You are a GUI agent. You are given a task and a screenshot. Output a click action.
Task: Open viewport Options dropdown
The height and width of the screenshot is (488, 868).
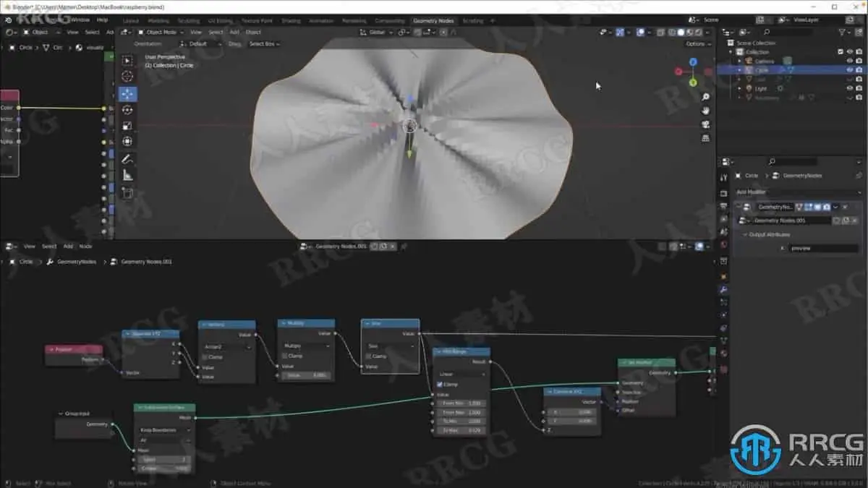[697, 44]
